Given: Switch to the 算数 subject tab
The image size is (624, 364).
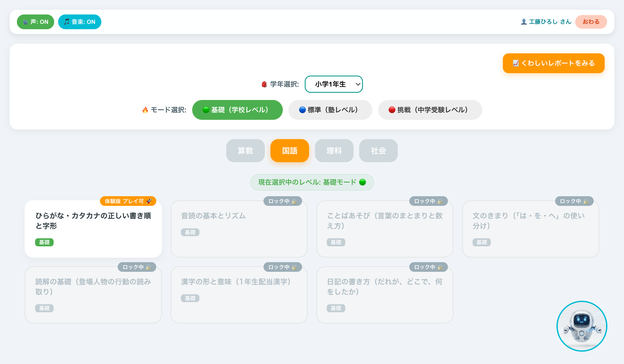Looking at the screenshot, I should pos(246,151).
